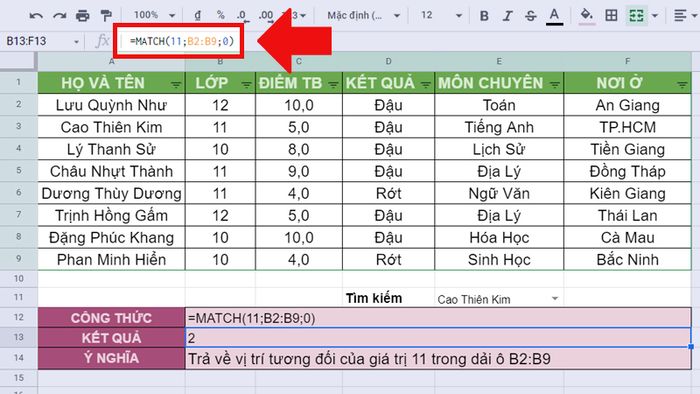The width and height of the screenshot is (700, 394).
Task: Select the Tìm kiếm label cell
Action: click(x=388, y=298)
